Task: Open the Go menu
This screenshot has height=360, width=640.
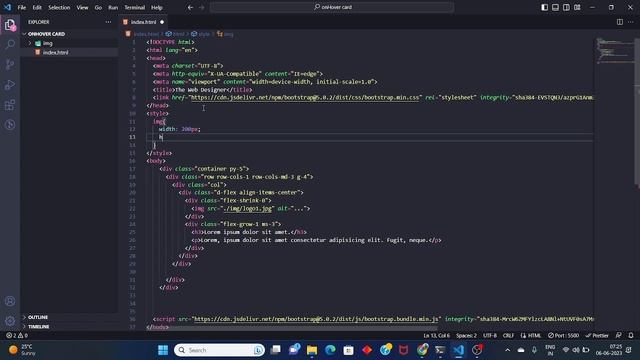Action: 98,7
